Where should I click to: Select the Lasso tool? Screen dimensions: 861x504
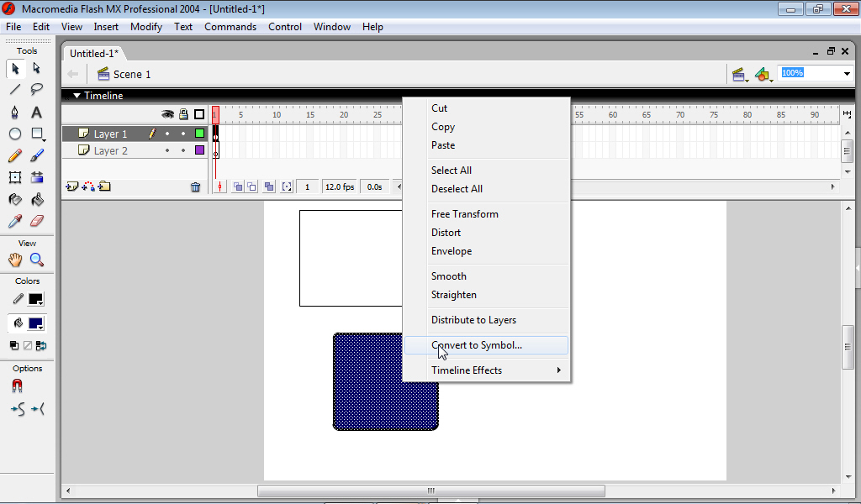tap(37, 89)
